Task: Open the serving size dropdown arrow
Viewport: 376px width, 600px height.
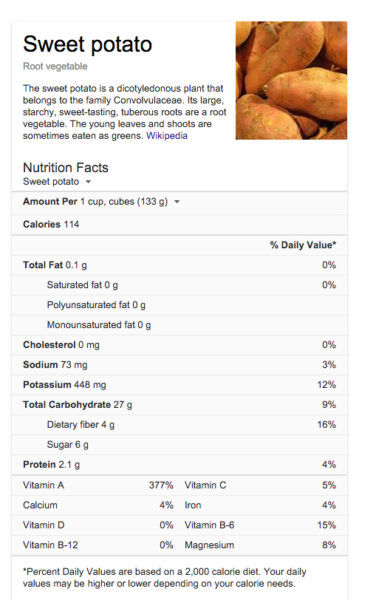Action: pos(177,202)
